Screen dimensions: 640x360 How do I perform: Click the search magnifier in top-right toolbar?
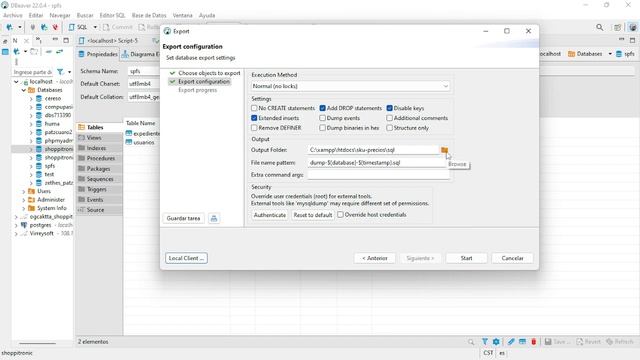(599, 27)
